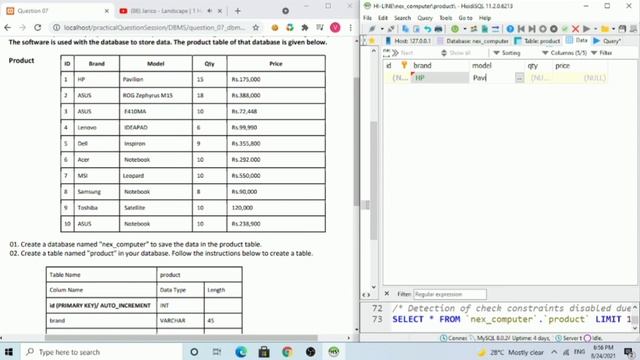Image resolution: width=640 pixels, height=360 pixels.
Task: Click the insert row circle icon
Action: click(542, 29)
